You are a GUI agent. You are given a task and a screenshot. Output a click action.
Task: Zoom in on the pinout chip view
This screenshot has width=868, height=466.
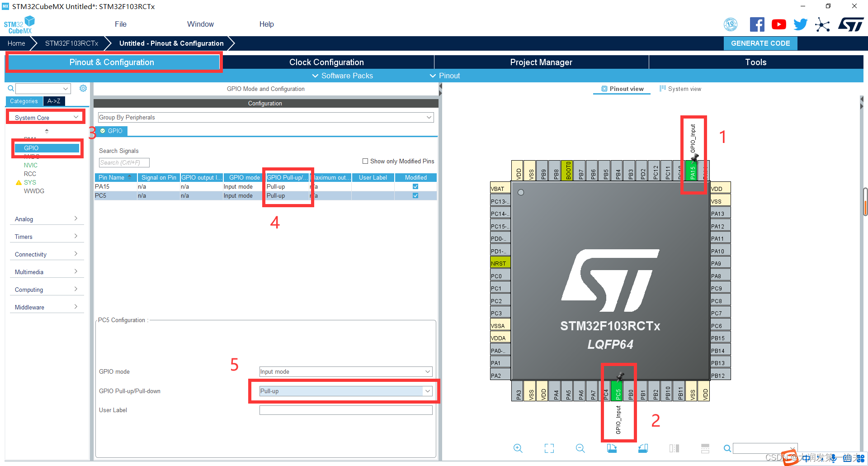518,448
